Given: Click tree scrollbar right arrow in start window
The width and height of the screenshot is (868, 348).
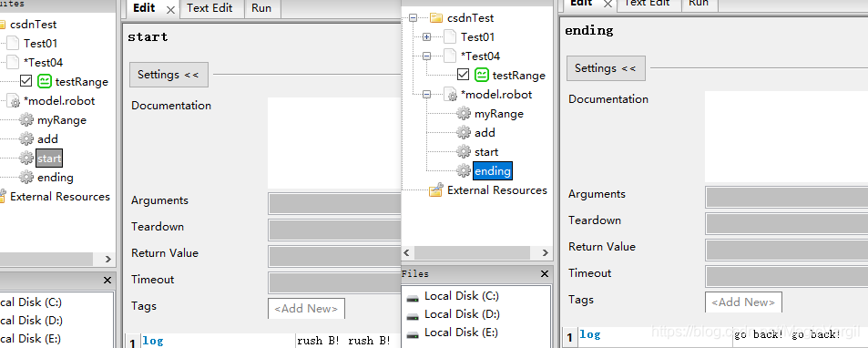Looking at the screenshot, I should pyautogui.click(x=108, y=260).
